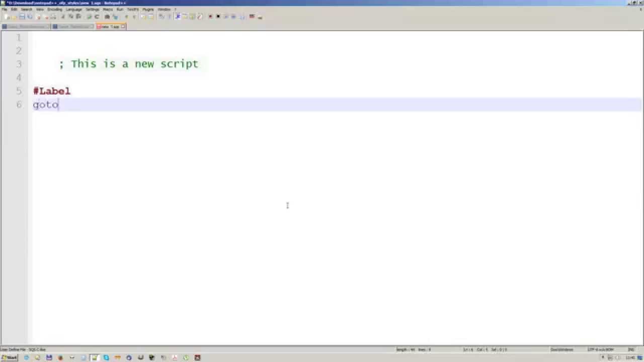
Task: Click the 'goto' text on line 6
Action: click(46, 105)
